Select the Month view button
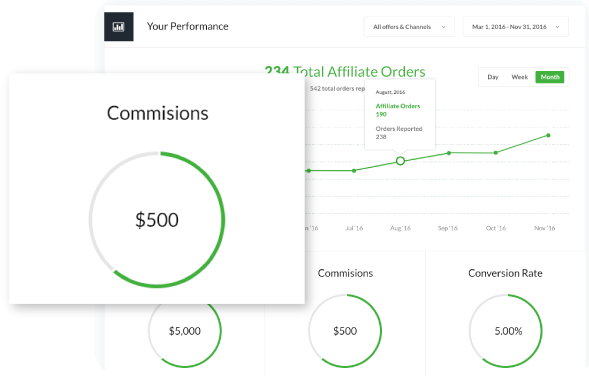This screenshot has width=589, height=376. point(550,77)
